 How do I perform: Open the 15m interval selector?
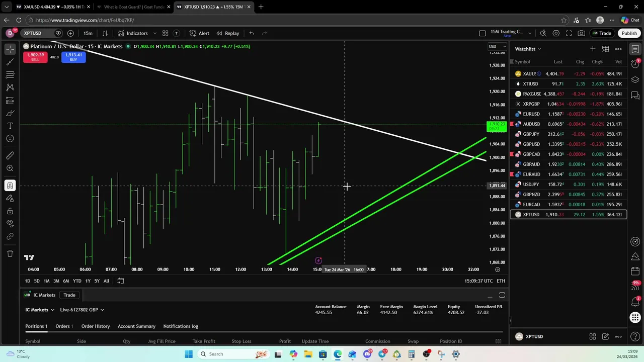(88, 33)
